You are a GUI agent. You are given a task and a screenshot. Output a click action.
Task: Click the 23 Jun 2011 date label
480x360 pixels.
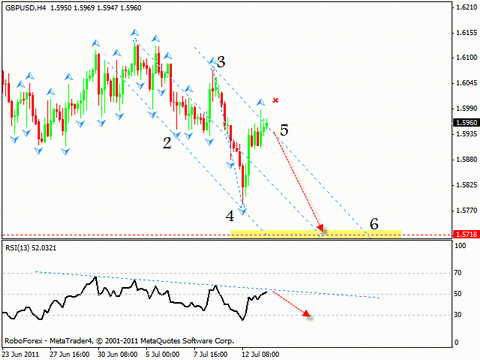tap(21, 354)
